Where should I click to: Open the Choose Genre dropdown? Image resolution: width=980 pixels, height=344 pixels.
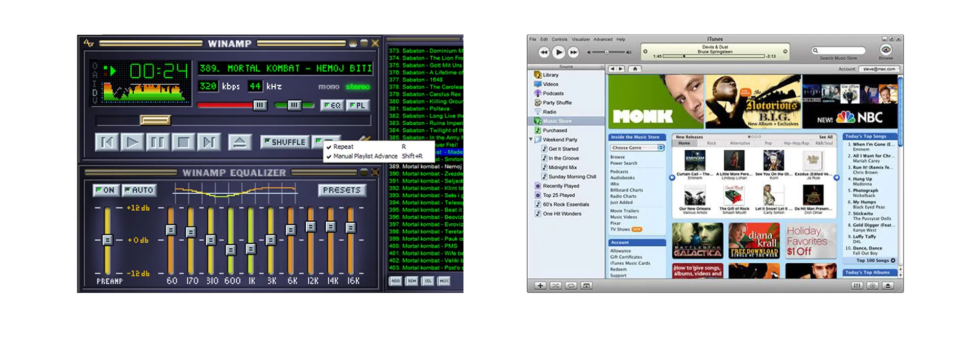pos(637,148)
